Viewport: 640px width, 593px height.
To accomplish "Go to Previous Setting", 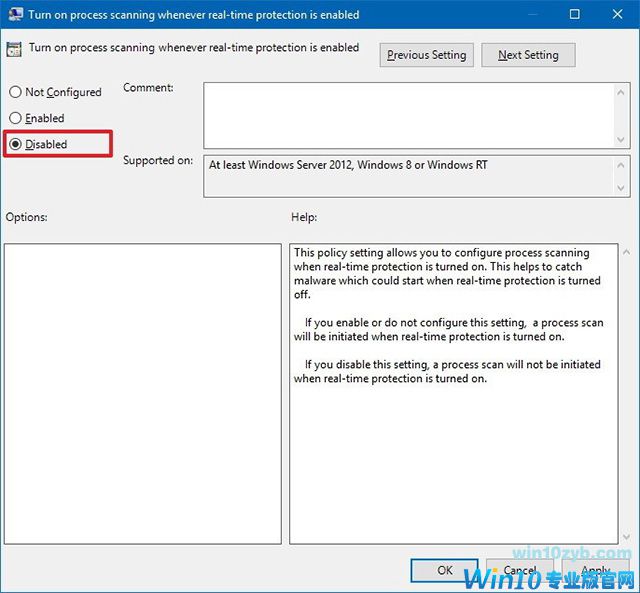I will tap(427, 55).
